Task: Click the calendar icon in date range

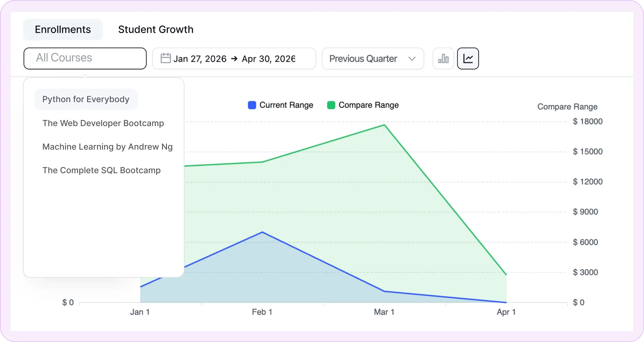Action: 166,58
